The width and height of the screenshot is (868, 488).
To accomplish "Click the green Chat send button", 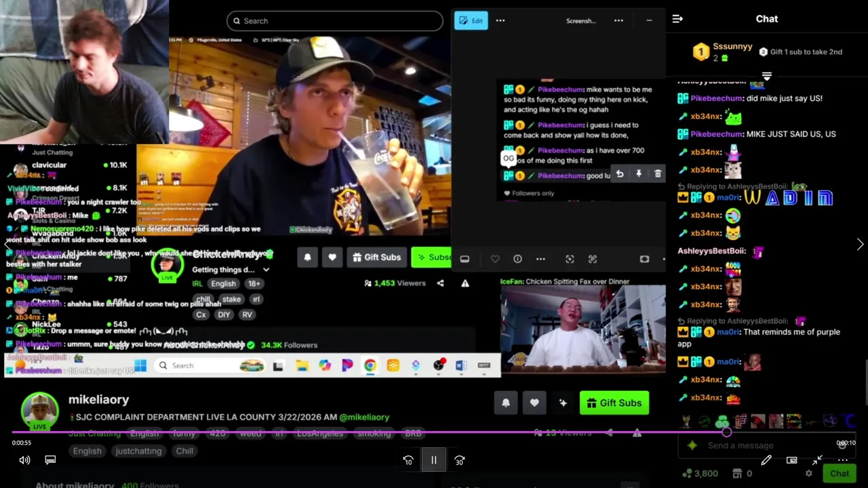I will (840, 474).
